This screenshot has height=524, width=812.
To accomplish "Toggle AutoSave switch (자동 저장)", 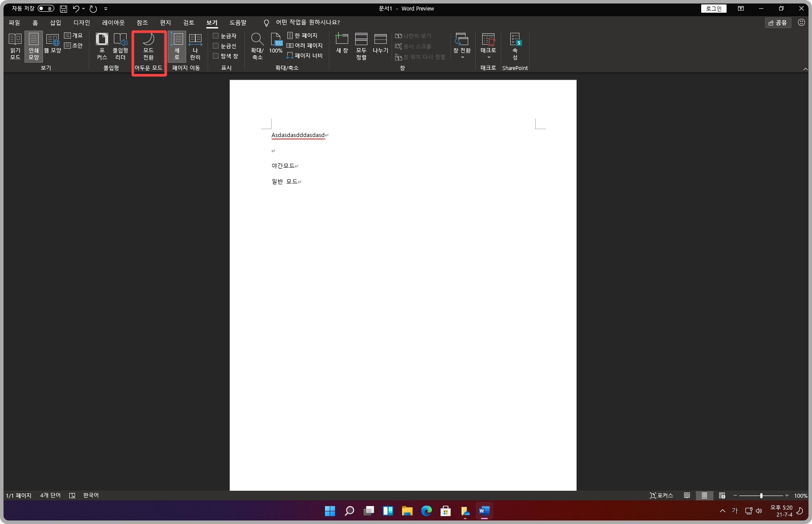I will (x=46, y=8).
